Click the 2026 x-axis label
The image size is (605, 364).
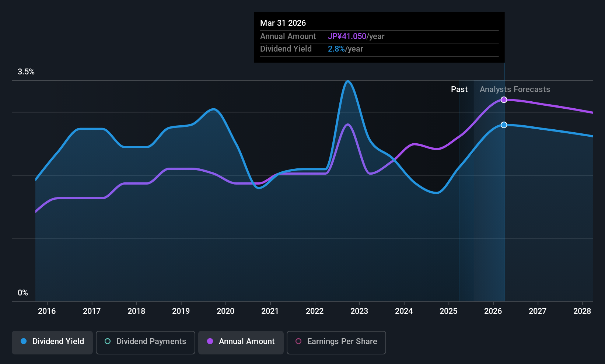click(493, 311)
